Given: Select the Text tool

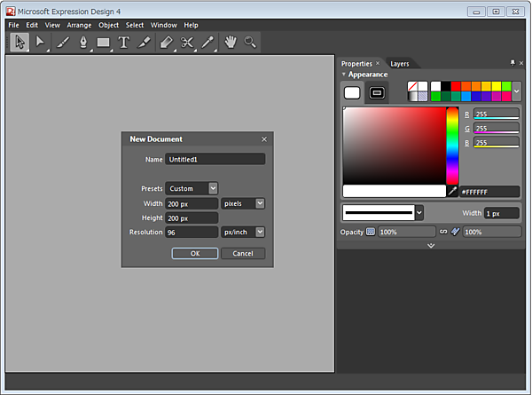Looking at the screenshot, I should pyautogui.click(x=123, y=42).
